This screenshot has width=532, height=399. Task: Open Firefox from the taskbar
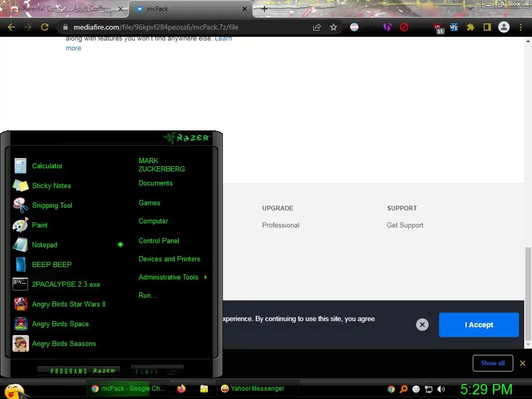(x=181, y=389)
